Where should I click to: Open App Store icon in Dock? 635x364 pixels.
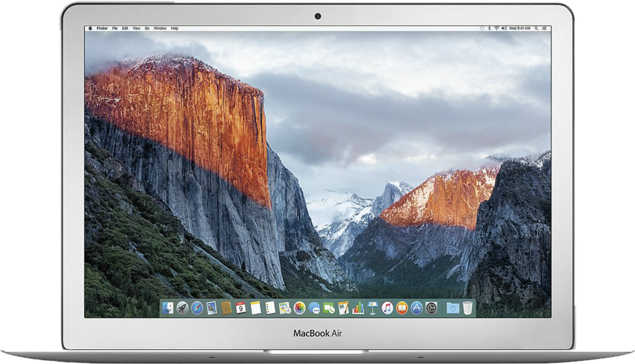pyautogui.click(x=417, y=308)
